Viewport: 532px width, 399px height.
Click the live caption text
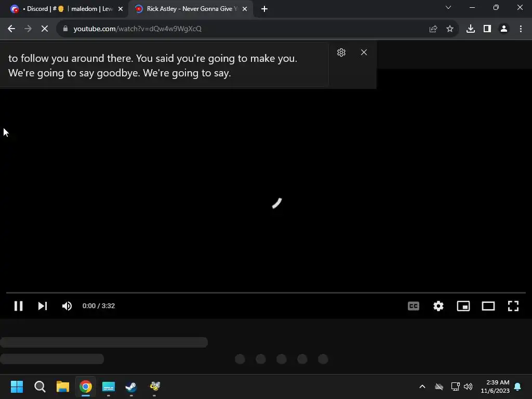click(153, 65)
